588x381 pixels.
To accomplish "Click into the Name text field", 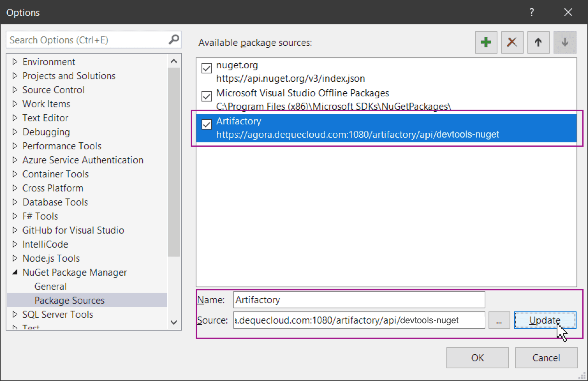I will tap(359, 300).
